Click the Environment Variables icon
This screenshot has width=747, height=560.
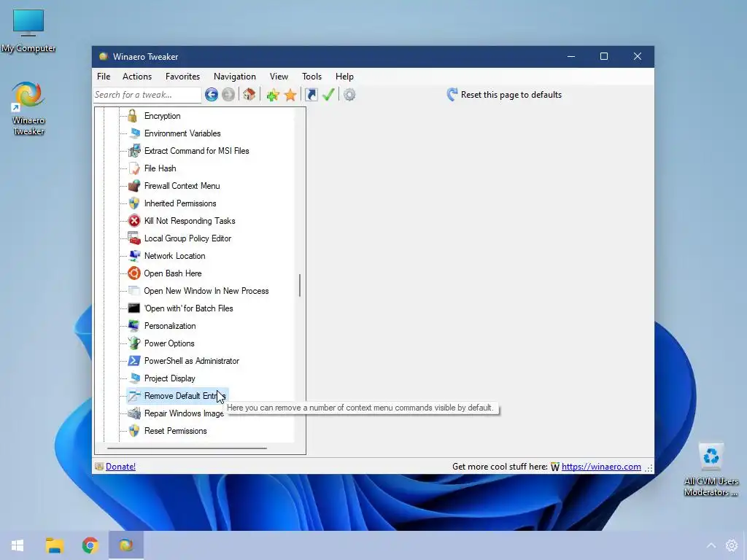(x=134, y=133)
